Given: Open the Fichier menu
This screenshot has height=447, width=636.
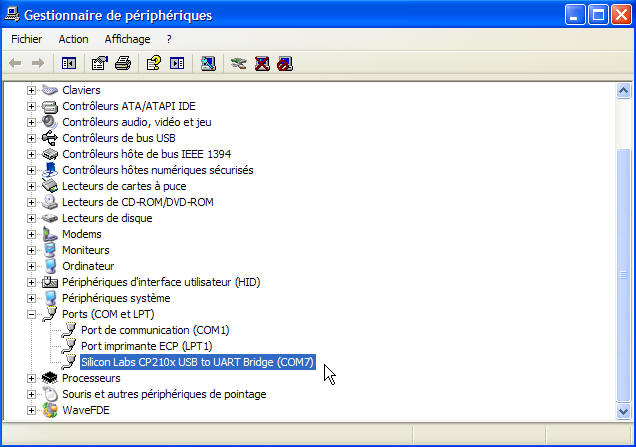Looking at the screenshot, I should click(26, 39).
